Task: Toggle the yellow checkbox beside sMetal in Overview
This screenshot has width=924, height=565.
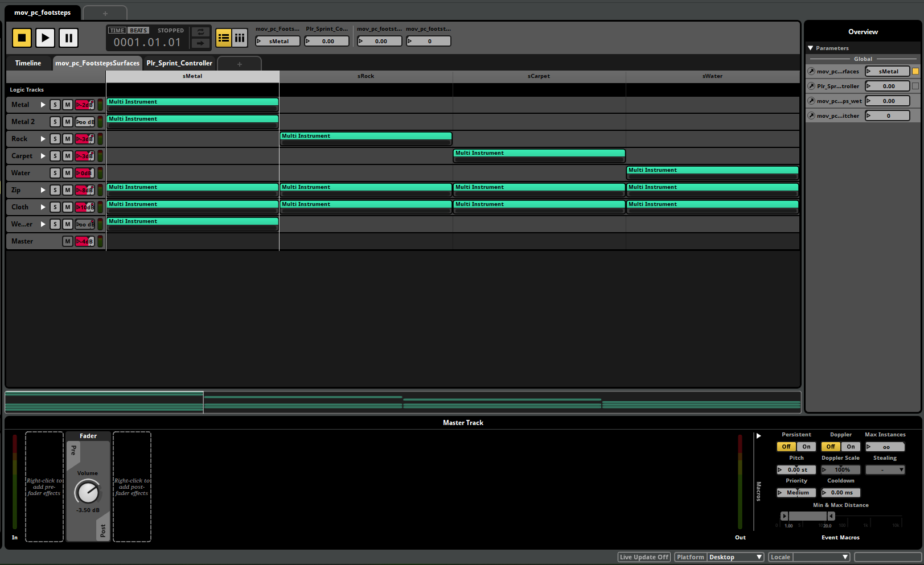Action: click(x=915, y=71)
